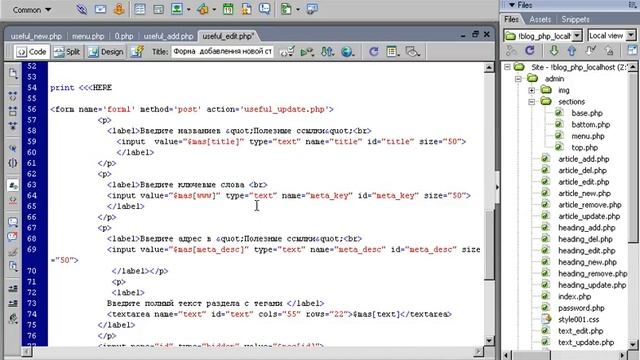The image size is (640, 360).
Task: Click the Insert Image icon
Action: [x=177, y=9]
